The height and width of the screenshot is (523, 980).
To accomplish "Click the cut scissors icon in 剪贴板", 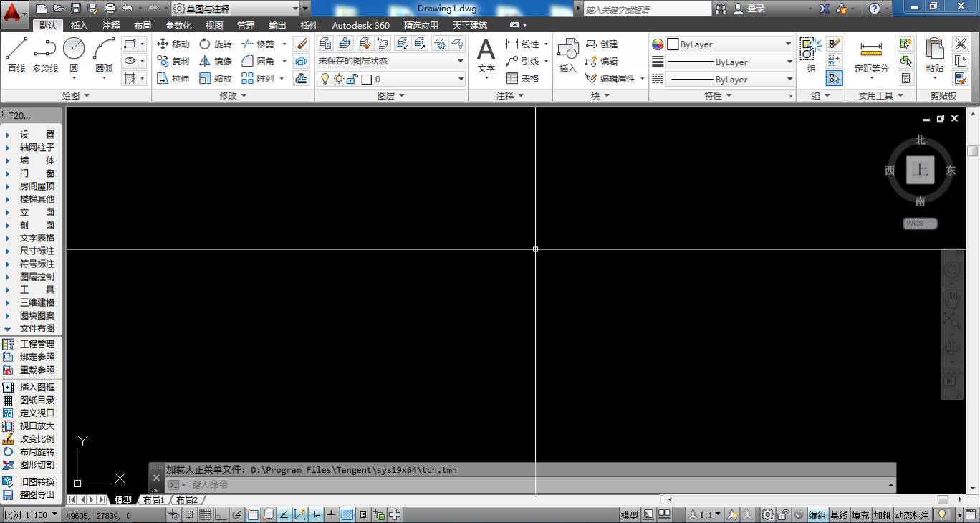I will click(961, 44).
